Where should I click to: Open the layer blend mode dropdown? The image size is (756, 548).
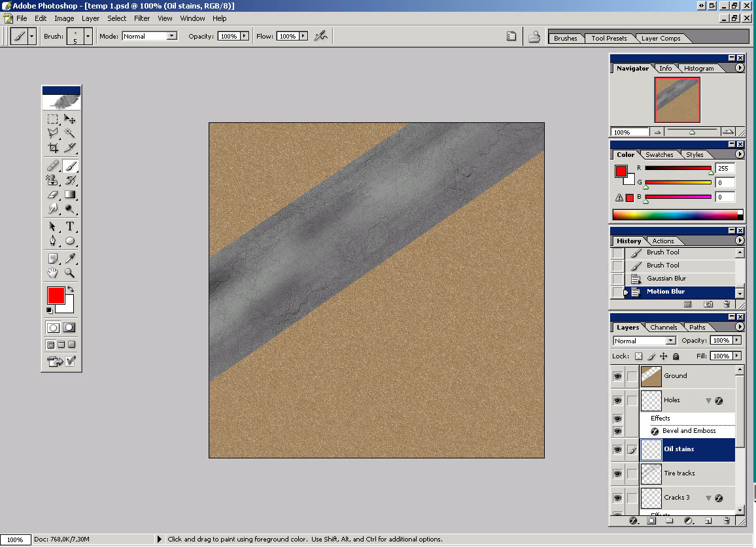(670, 341)
